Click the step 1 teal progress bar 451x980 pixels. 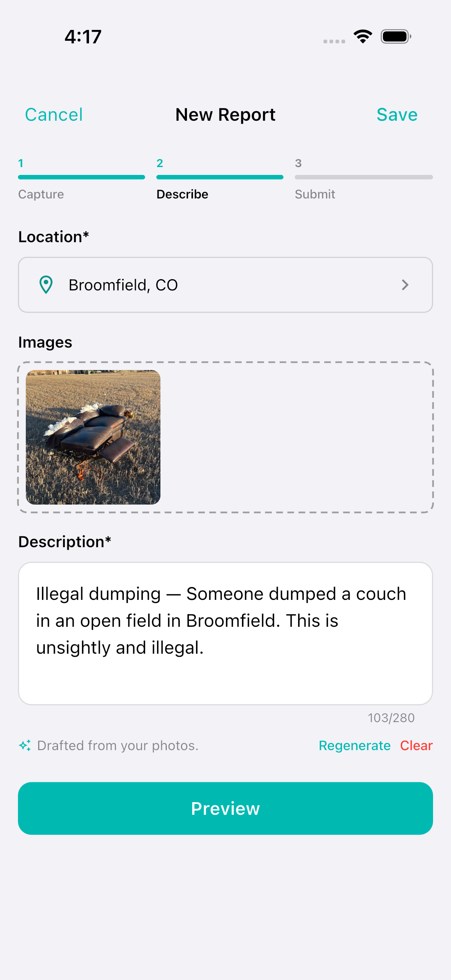point(82,177)
